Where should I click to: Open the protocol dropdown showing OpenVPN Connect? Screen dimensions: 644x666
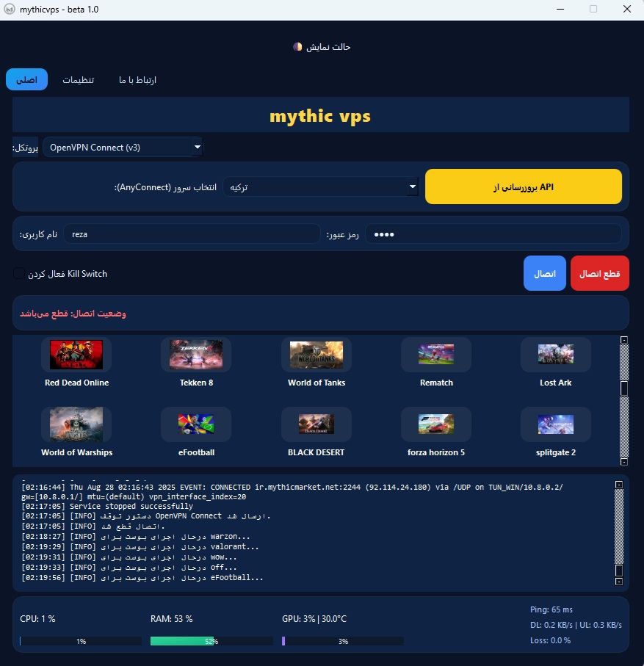pos(123,146)
